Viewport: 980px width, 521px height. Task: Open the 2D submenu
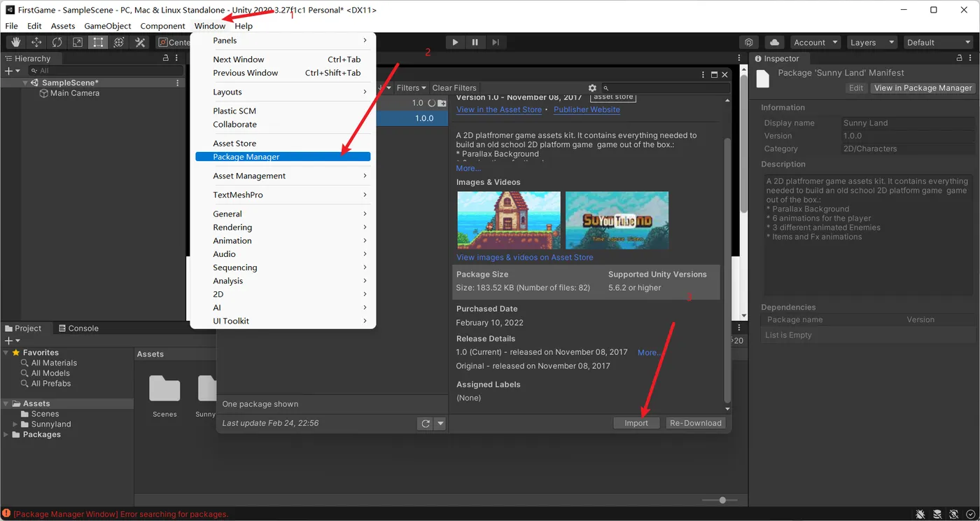click(283, 295)
